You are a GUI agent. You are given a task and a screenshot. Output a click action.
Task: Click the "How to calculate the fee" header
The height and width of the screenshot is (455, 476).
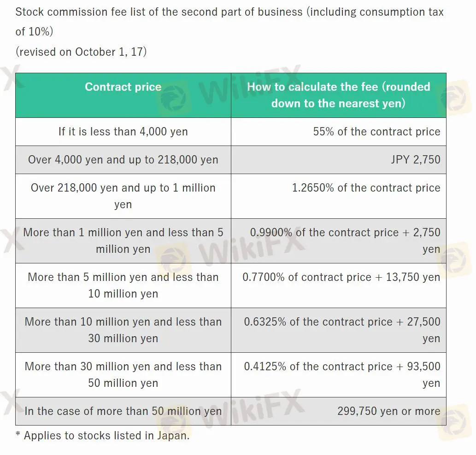[338, 95]
